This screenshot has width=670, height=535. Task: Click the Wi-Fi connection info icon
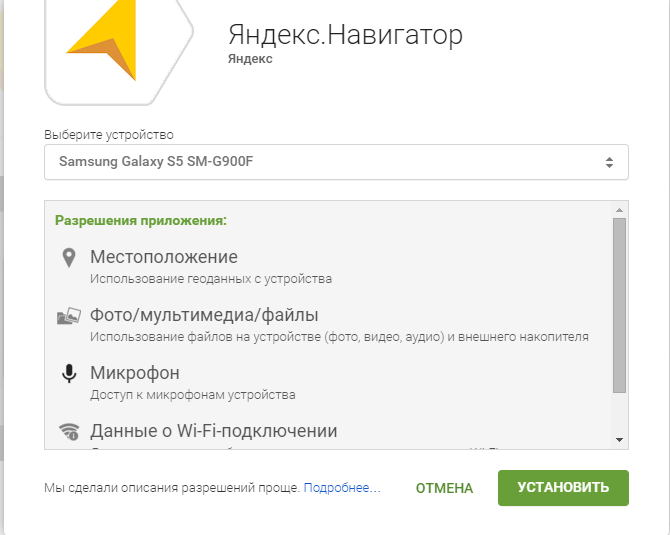click(x=69, y=432)
